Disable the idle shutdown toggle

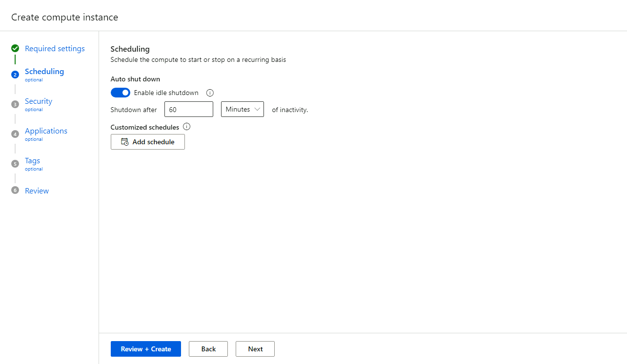click(121, 93)
